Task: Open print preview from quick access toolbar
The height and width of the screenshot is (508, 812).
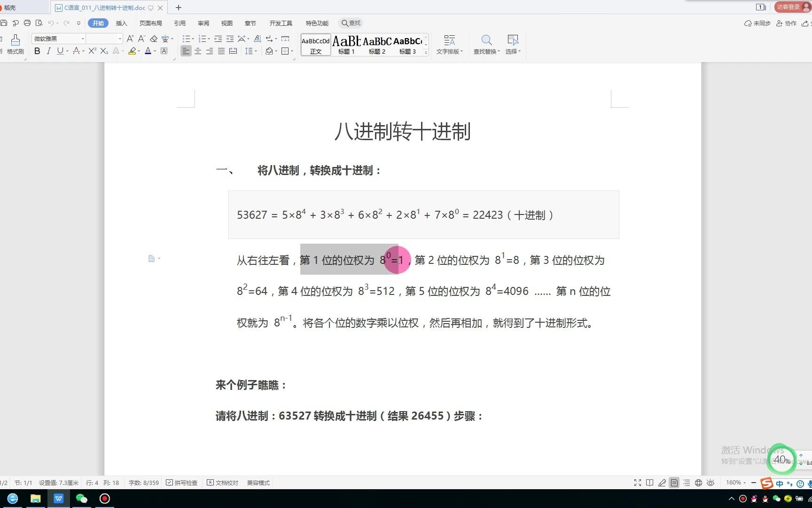Action: [x=39, y=23]
